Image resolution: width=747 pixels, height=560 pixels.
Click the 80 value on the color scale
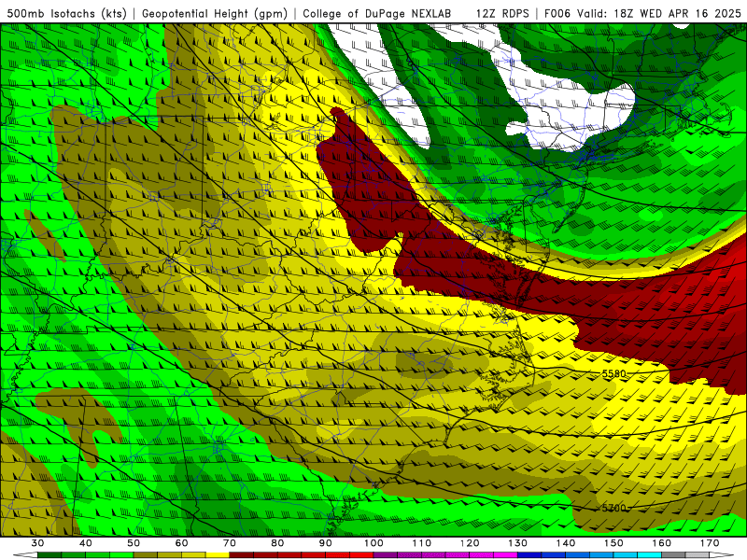tap(277, 543)
